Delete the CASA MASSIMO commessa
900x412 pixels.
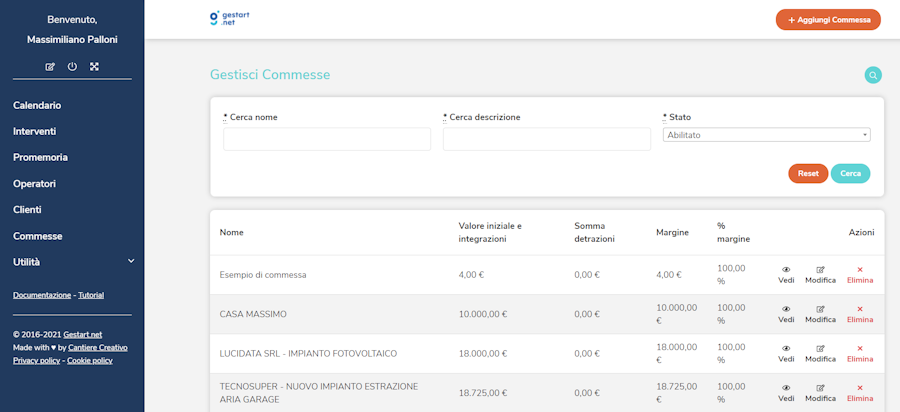860,314
